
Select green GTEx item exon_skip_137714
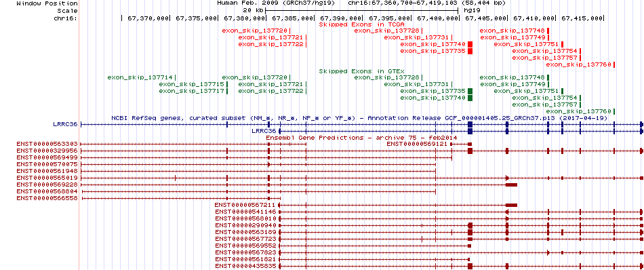coord(140,77)
